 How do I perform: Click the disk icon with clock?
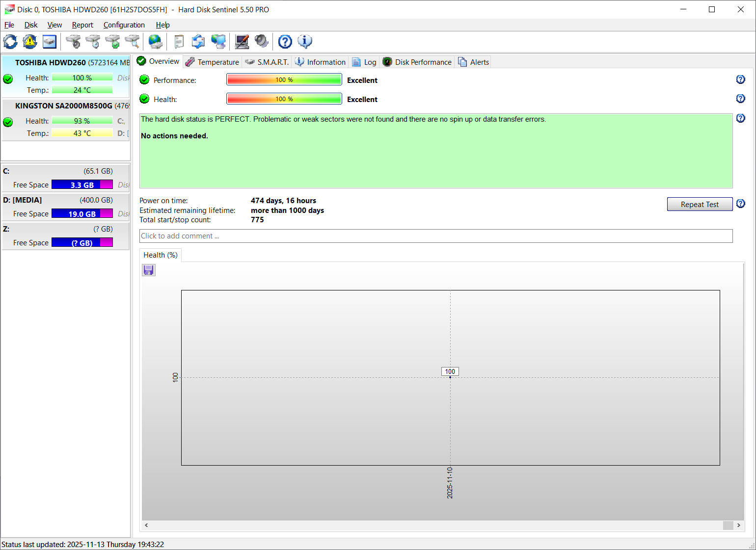tap(93, 42)
